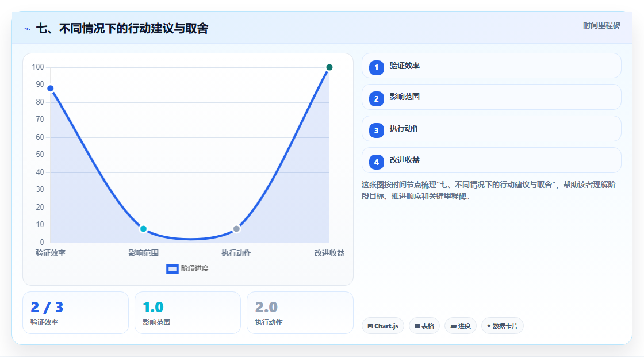Click the teal 影响范围 data point
The image size is (644, 357).
coord(143,229)
